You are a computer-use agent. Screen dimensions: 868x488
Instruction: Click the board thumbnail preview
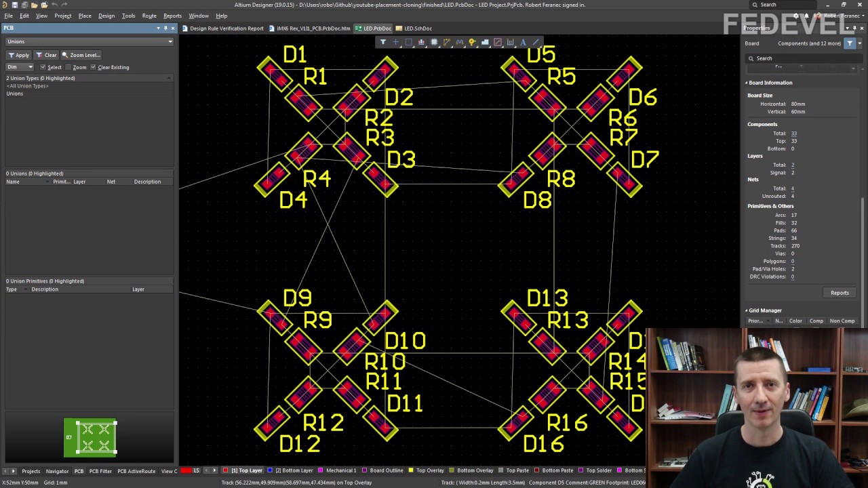click(90, 437)
